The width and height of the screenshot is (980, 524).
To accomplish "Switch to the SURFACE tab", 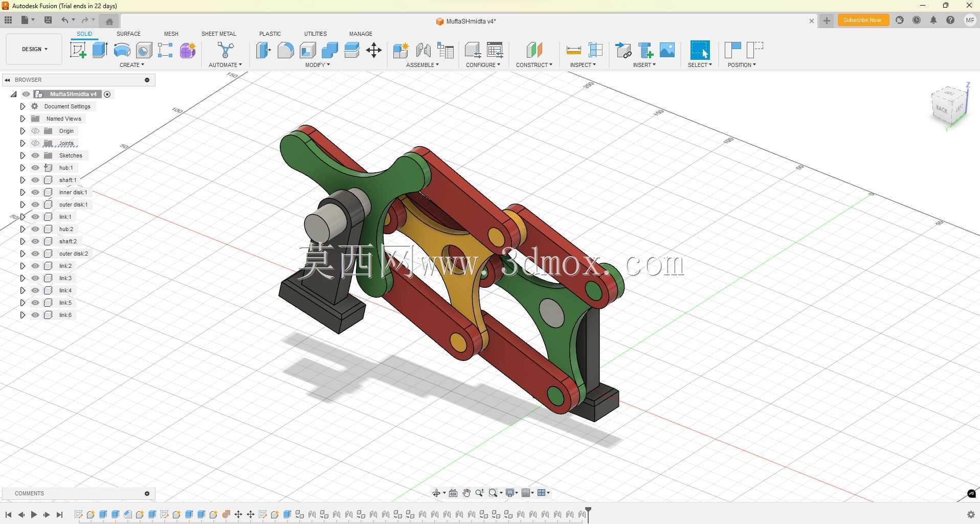I will click(x=128, y=34).
